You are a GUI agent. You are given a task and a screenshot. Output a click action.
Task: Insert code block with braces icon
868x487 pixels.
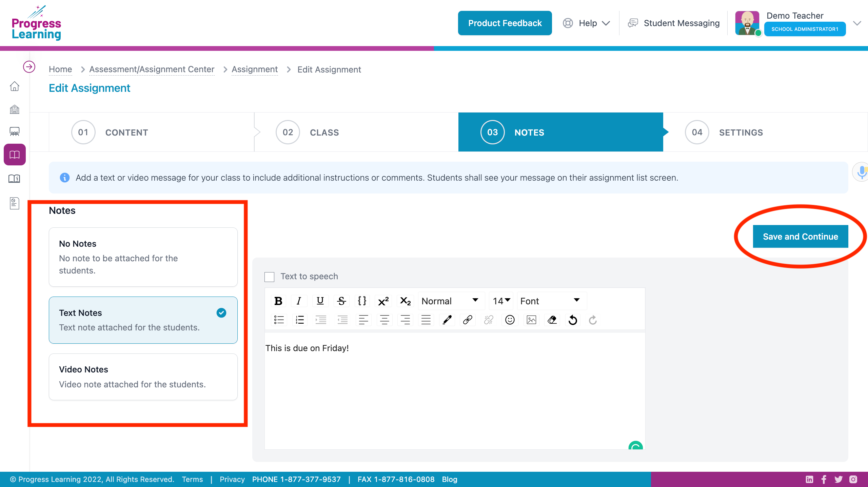pyautogui.click(x=362, y=301)
